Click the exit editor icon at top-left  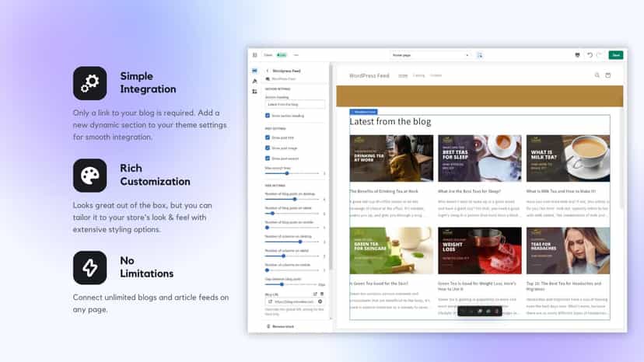pos(254,55)
